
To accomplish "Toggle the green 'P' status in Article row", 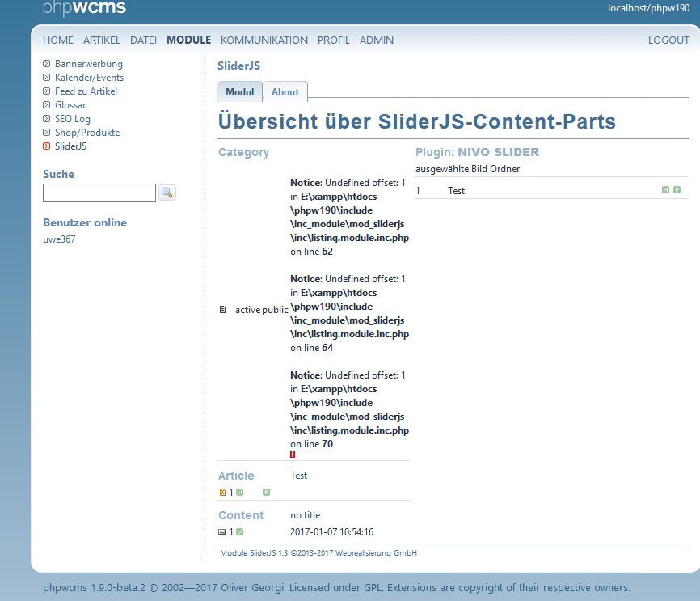I will click(x=266, y=492).
